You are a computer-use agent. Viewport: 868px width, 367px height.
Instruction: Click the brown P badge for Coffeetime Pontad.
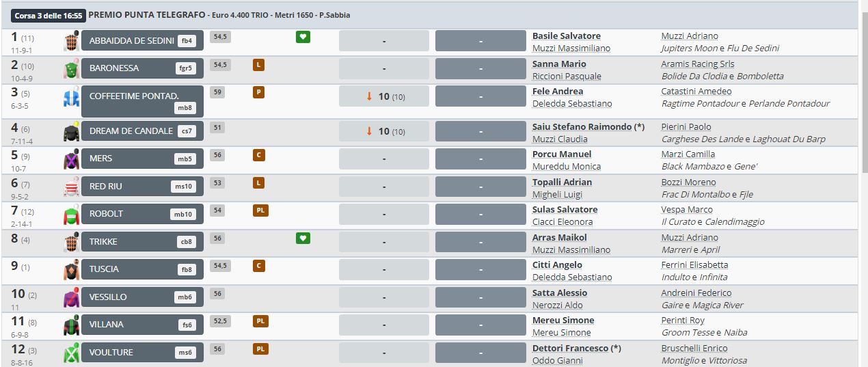pyautogui.click(x=258, y=92)
